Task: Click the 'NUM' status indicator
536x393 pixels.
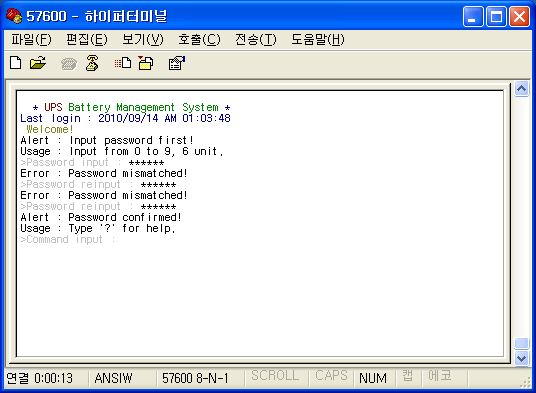Action: (x=373, y=378)
